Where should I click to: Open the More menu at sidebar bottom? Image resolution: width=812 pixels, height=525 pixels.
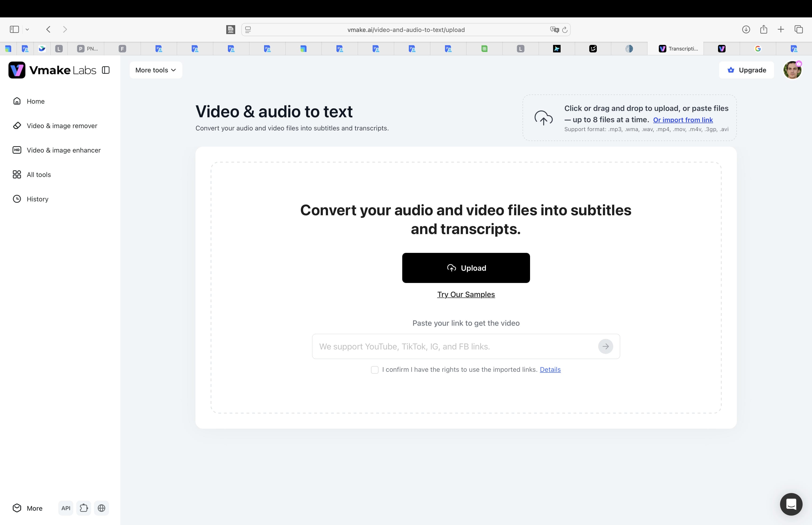[27, 508]
